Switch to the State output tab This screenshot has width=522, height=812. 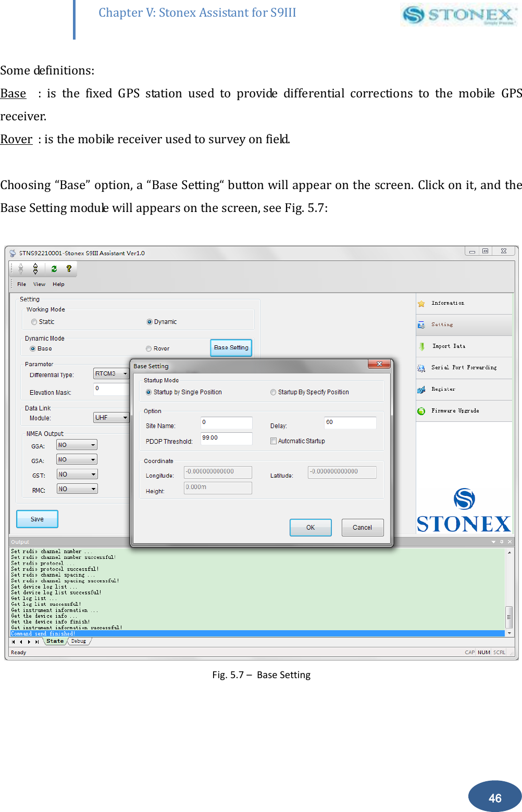55,641
